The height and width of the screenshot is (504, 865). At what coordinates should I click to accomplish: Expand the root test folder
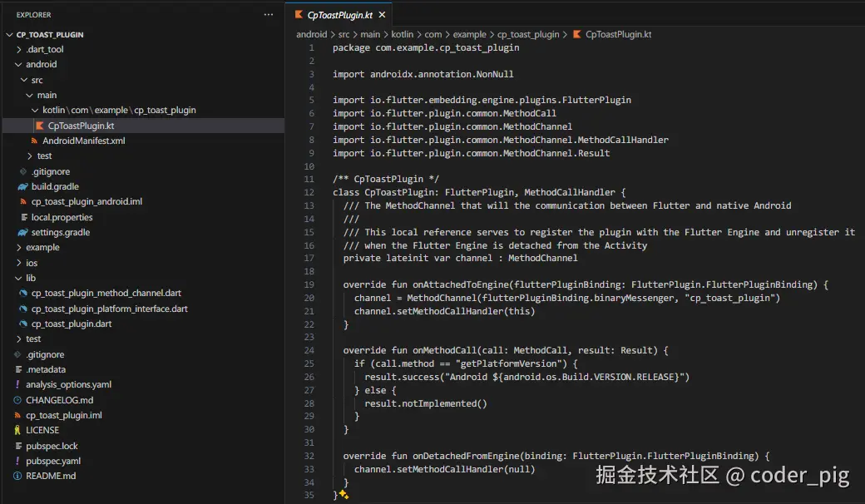click(19, 339)
